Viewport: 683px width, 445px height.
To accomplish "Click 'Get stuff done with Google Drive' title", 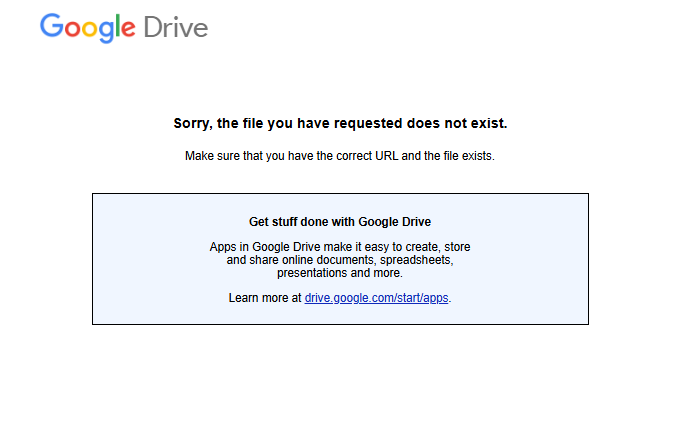I will tap(340, 222).
